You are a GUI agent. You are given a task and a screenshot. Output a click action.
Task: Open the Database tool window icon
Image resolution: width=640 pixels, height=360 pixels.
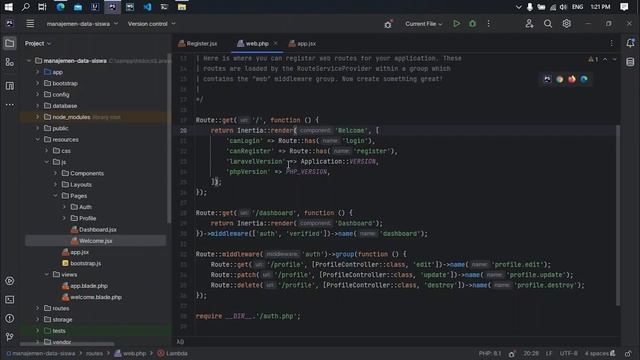point(630,62)
